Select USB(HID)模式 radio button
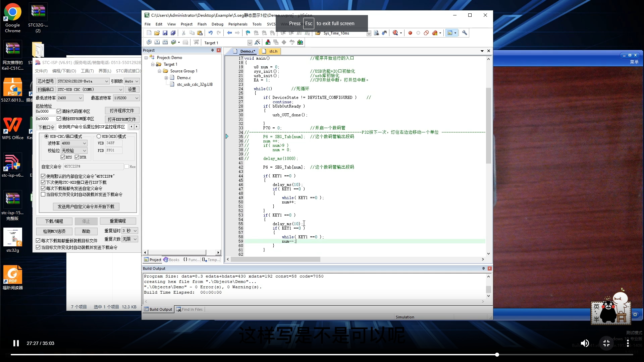The width and height of the screenshot is (644, 362). pyautogui.click(x=99, y=136)
